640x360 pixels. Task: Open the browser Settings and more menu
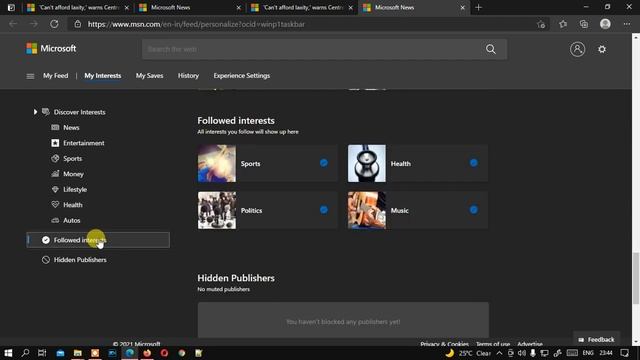click(627, 24)
